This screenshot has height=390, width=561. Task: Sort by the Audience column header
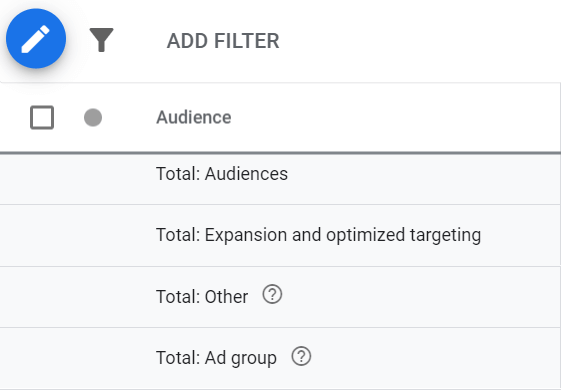[194, 117]
